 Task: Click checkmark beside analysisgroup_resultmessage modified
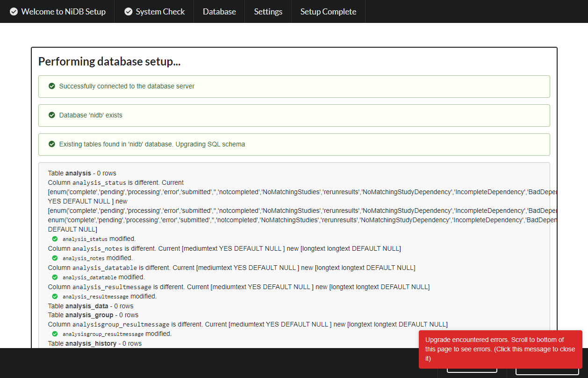(55, 334)
